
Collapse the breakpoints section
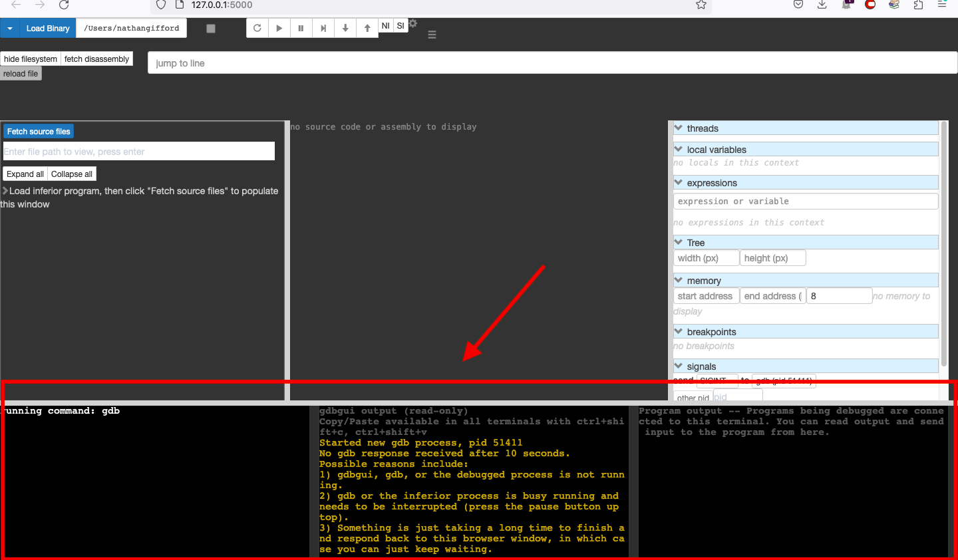pos(677,331)
